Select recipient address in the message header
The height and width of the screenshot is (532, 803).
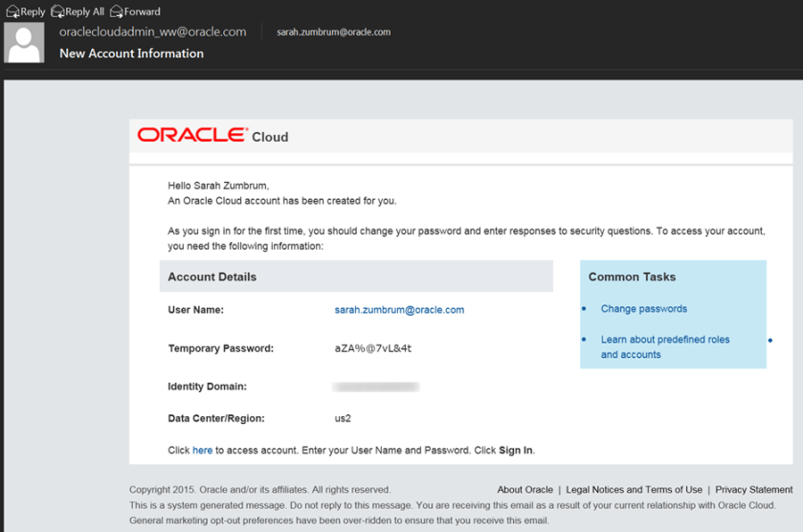(333, 32)
